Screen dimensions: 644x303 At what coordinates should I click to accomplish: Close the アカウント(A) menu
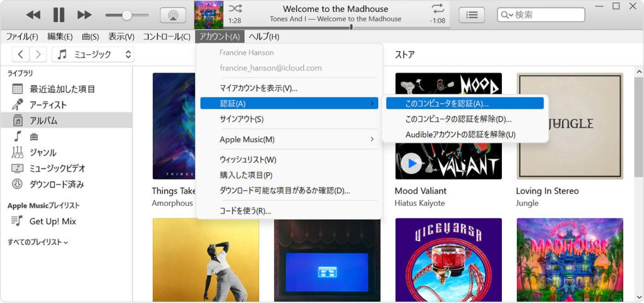click(x=219, y=37)
